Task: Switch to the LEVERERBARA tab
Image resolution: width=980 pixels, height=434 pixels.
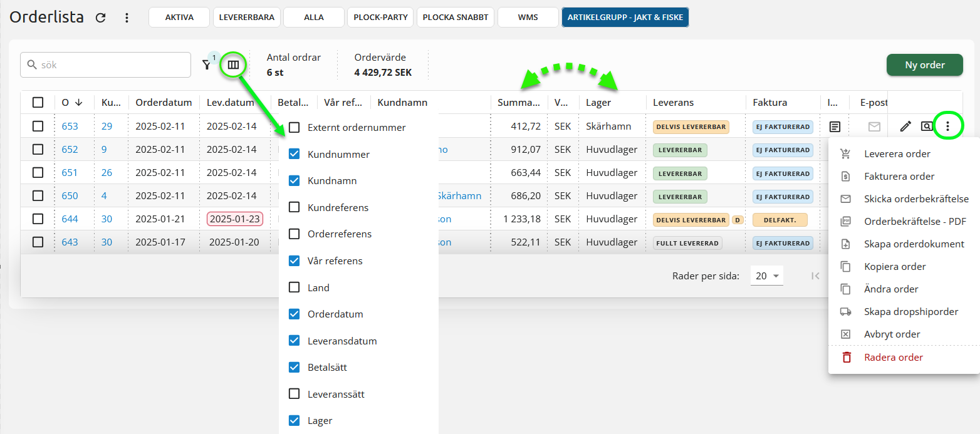Action: pyautogui.click(x=247, y=18)
